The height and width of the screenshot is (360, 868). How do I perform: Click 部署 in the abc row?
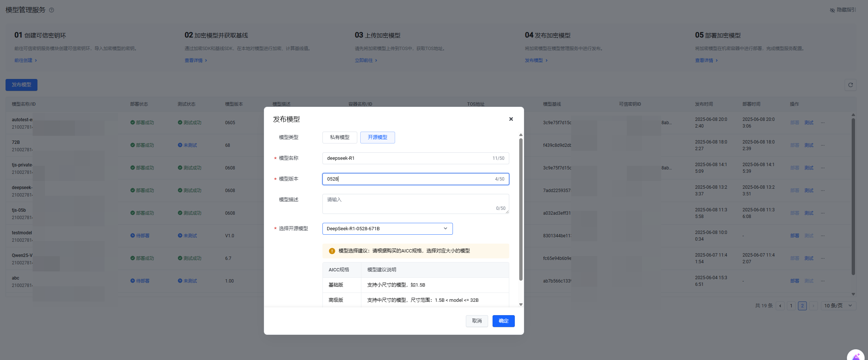pyautogui.click(x=795, y=281)
